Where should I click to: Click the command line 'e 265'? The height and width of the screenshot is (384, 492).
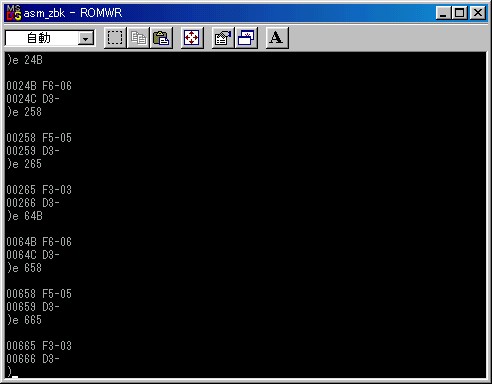(25, 164)
